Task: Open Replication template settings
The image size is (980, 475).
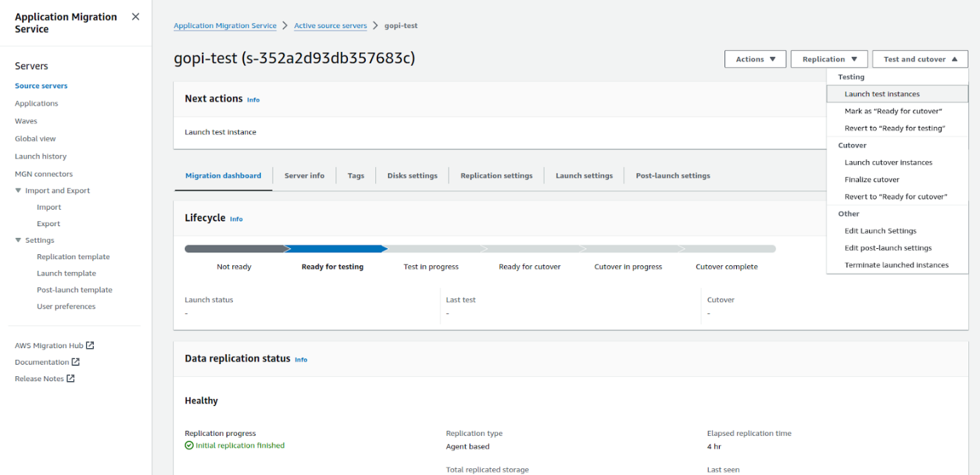Action: coord(73,256)
